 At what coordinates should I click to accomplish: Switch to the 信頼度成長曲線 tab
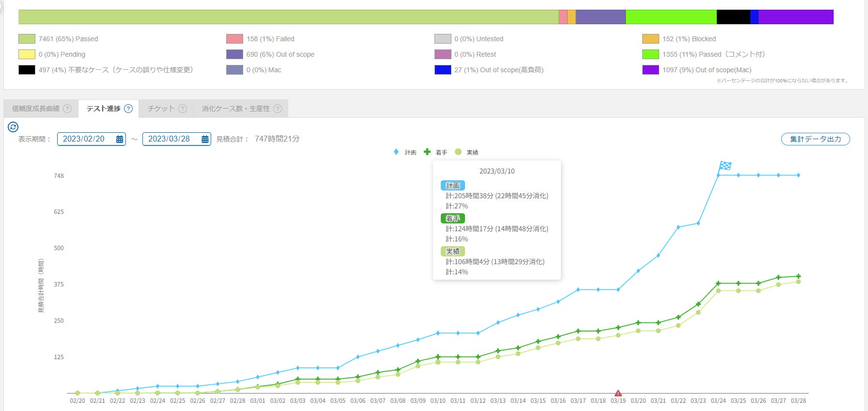pos(36,109)
